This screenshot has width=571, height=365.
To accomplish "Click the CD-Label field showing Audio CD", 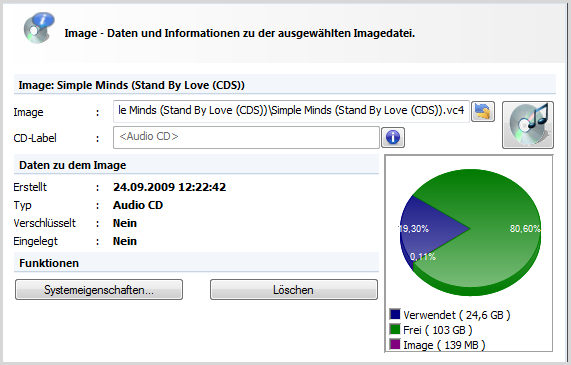I will point(246,137).
